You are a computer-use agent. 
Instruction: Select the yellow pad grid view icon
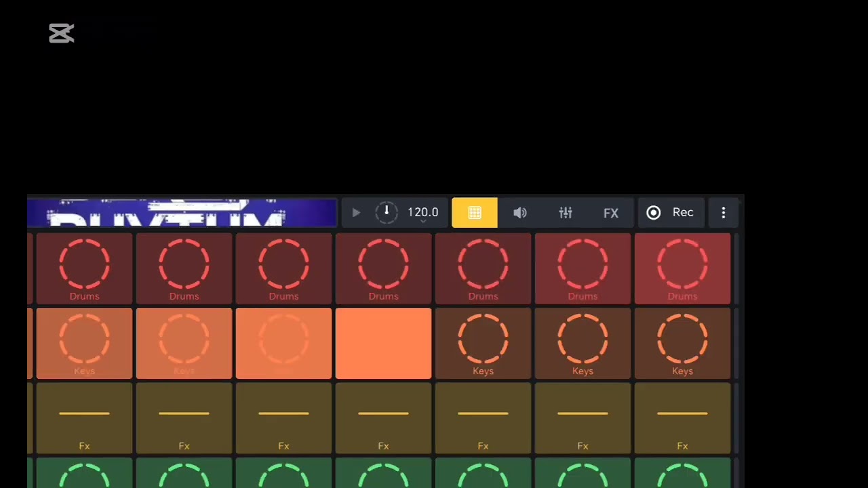click(x=475, y=213)
